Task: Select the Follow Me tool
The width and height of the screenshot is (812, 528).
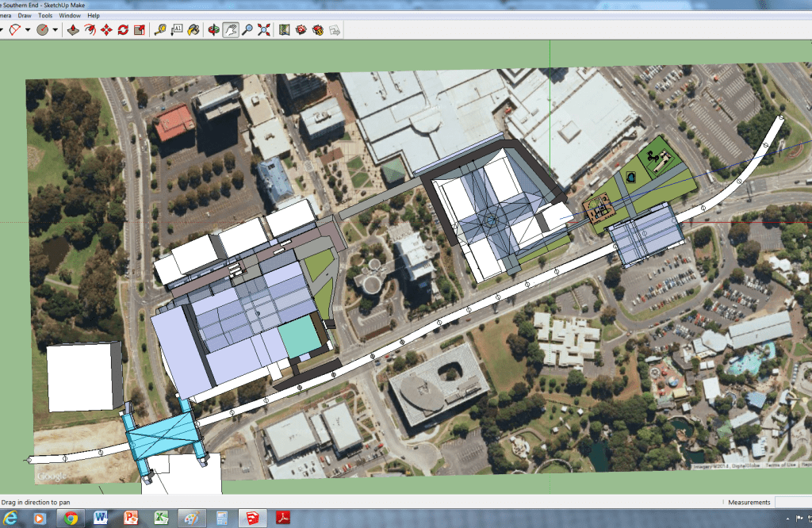Action: click(90, 30)
